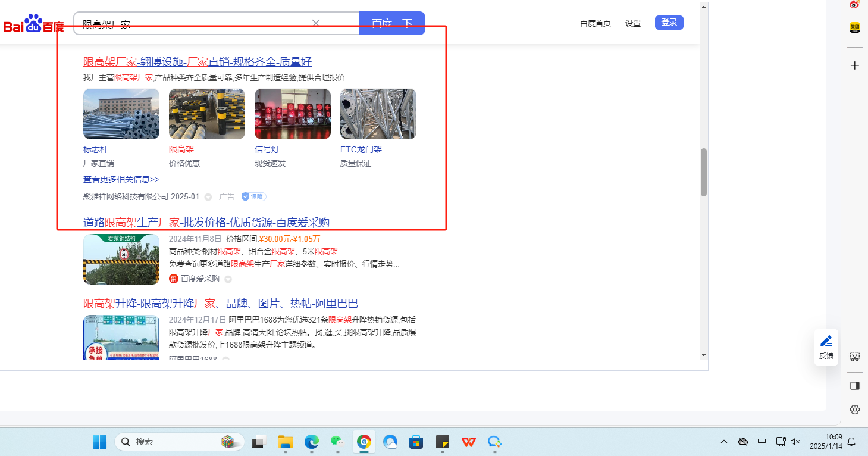Toggle the sidebar panel layout icon
Image resolution: width=868 pixels, height=456 pixels.
(854, 386)
